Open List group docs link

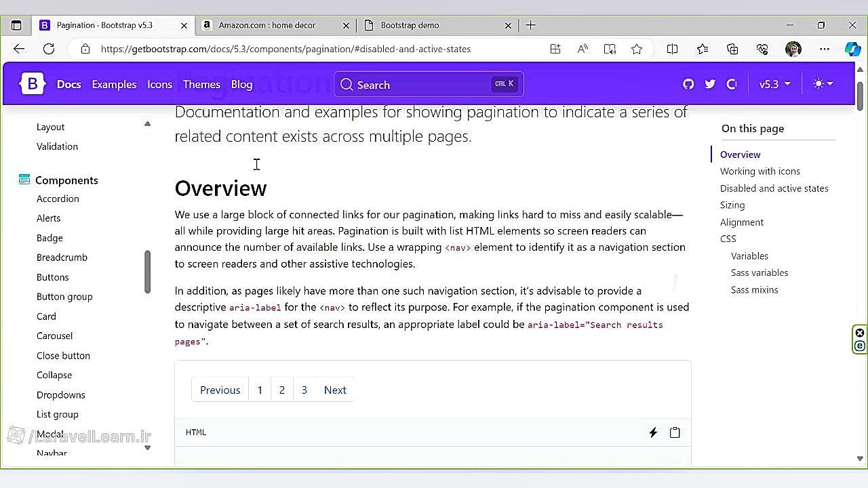[x=58, y=415]
